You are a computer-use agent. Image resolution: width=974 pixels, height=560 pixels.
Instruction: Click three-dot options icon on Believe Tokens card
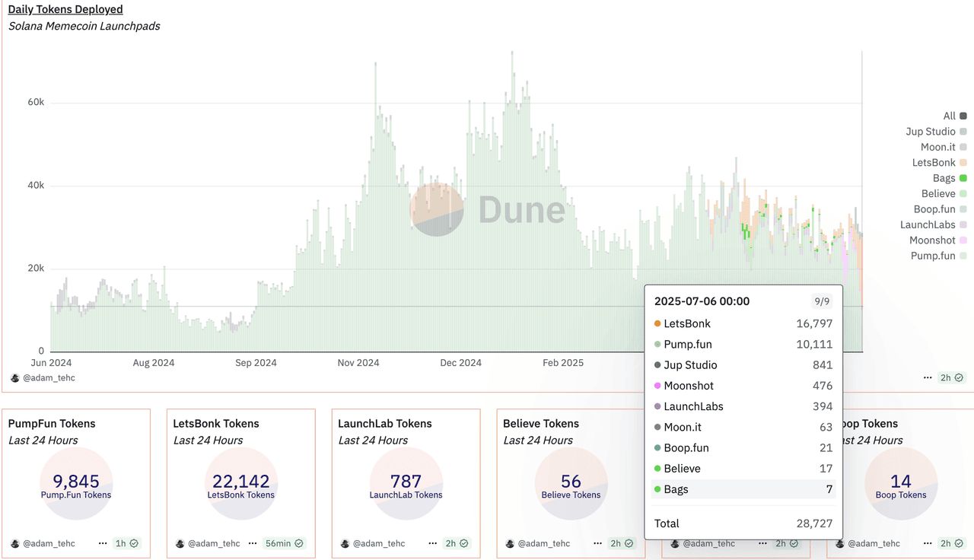(x=597, y=543)
